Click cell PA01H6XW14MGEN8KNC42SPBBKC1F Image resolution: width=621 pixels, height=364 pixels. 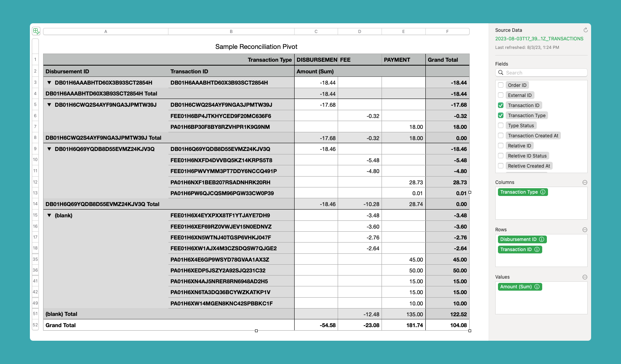pos(231,303)
